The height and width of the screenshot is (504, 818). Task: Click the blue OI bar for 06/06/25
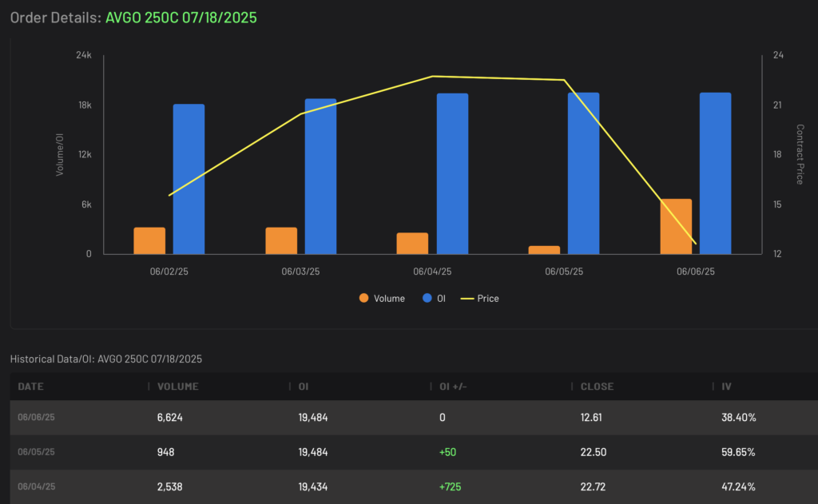point(715,173)
